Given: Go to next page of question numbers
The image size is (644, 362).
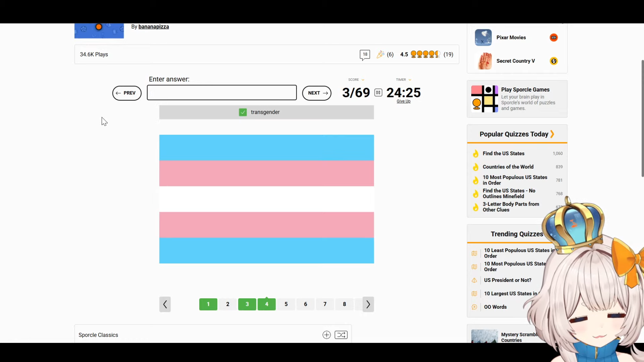Looking at the screenshot, I should coord(368,304).
